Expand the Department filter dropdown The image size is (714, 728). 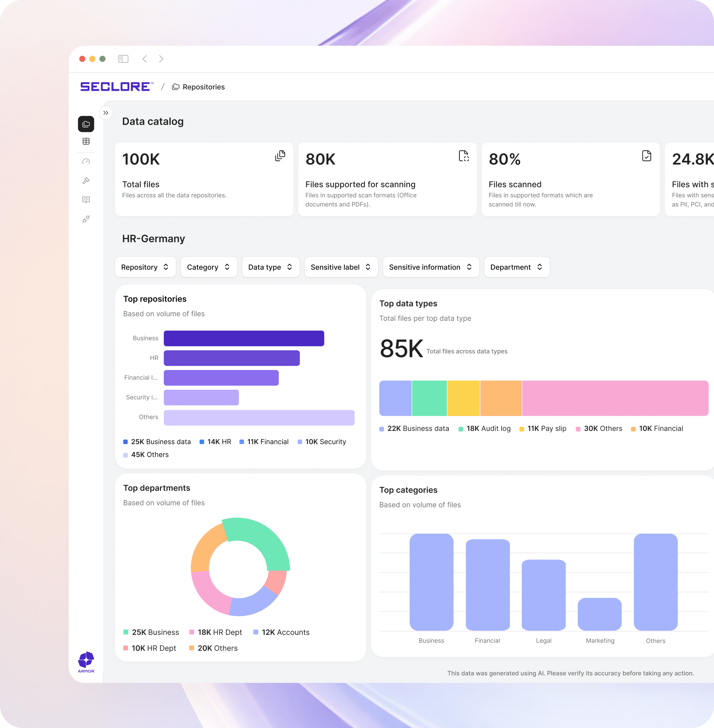[x=517, y=267]
